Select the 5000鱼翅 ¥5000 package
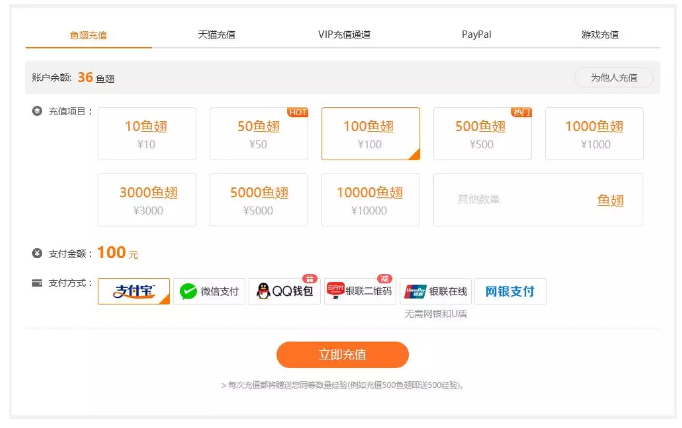Image resolution: width=682 pixels, height=428 pixels. click(259, 200)
